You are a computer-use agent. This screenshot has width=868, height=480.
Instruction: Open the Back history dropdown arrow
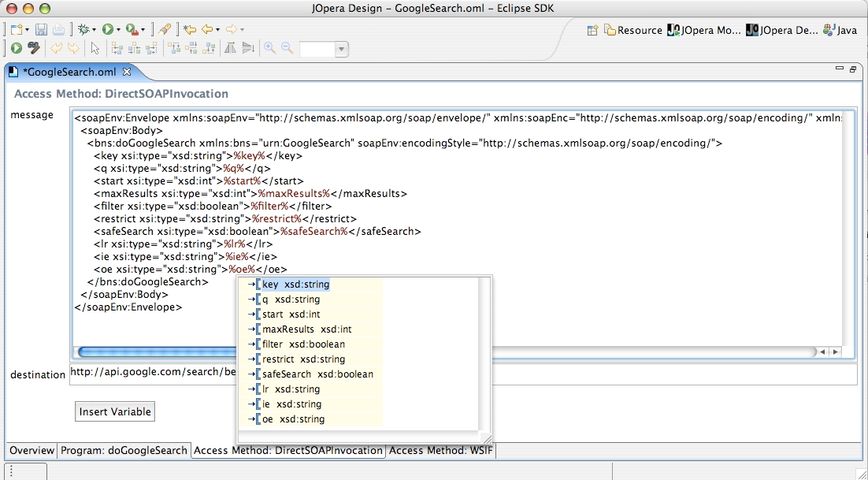[217, 31]
